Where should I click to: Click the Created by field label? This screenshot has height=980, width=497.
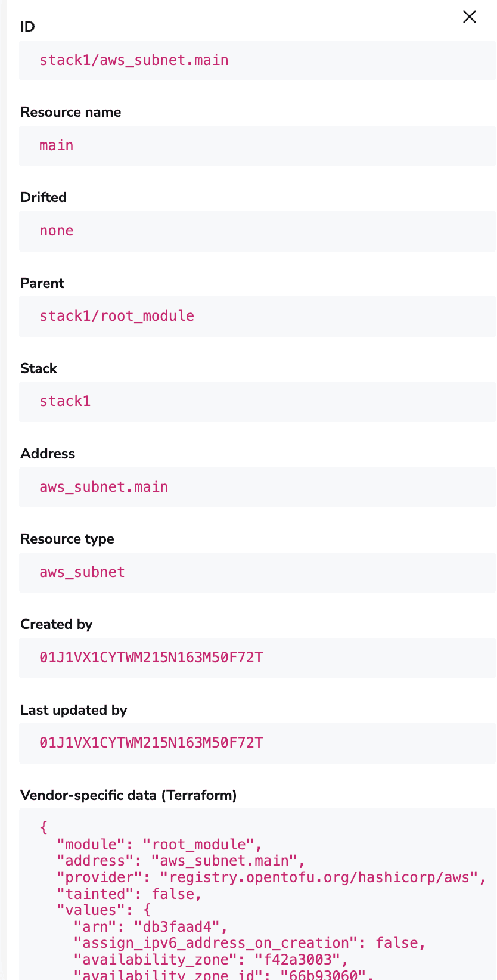point(57,624)
